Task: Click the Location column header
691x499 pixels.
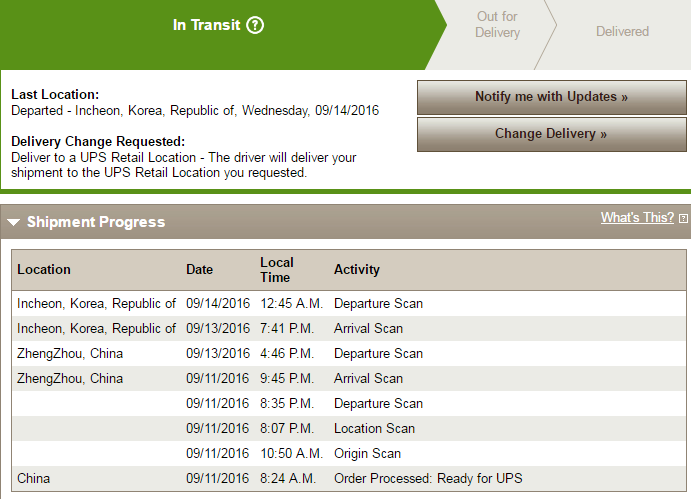Action: [44, 269]
